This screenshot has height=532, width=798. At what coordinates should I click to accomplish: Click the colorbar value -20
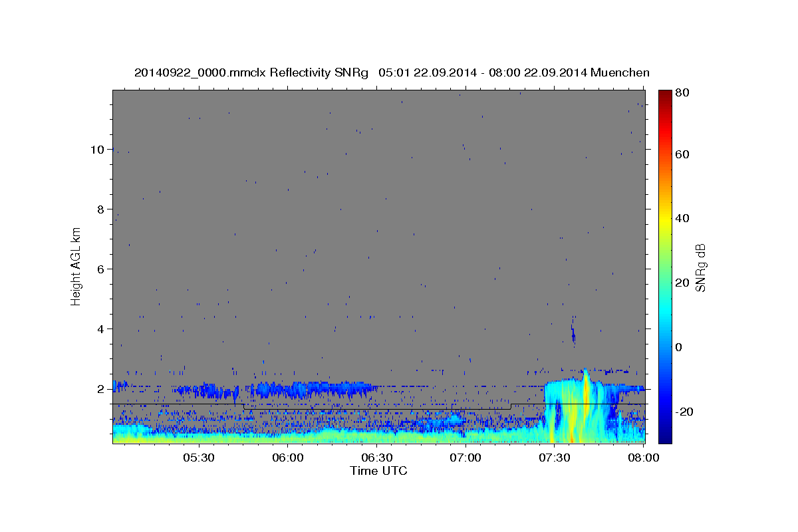686,412
